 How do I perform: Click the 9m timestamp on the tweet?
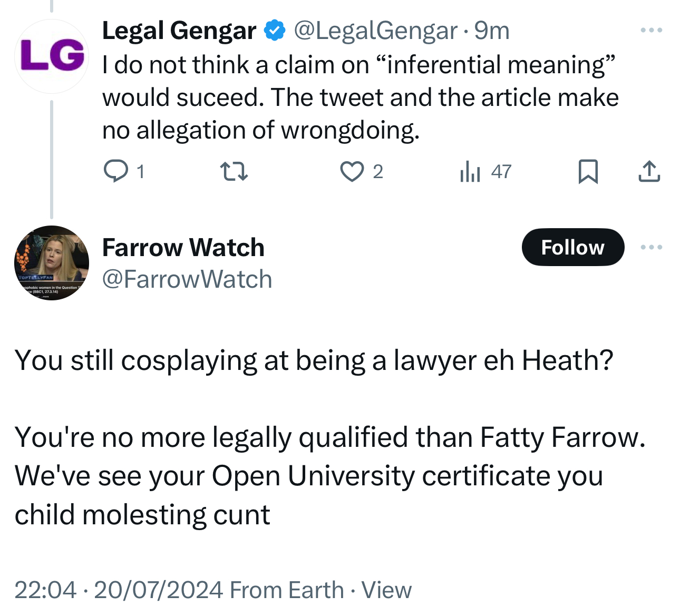[492, 31]
